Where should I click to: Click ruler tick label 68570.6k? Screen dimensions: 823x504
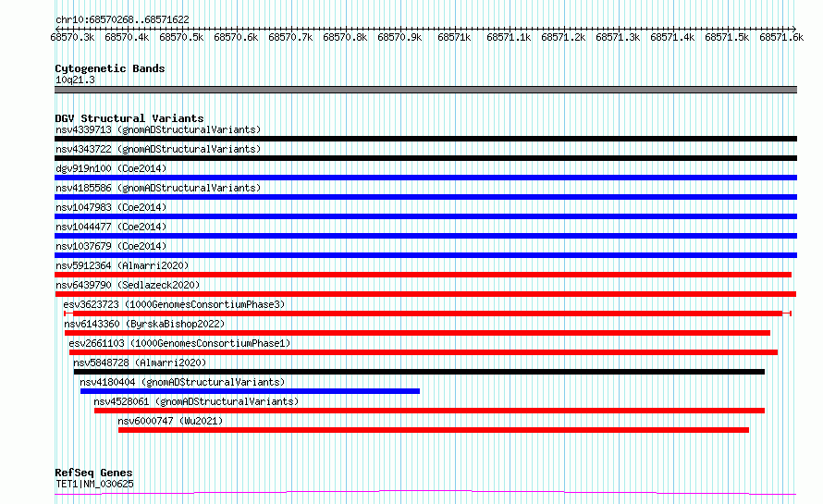coord(236,38)
